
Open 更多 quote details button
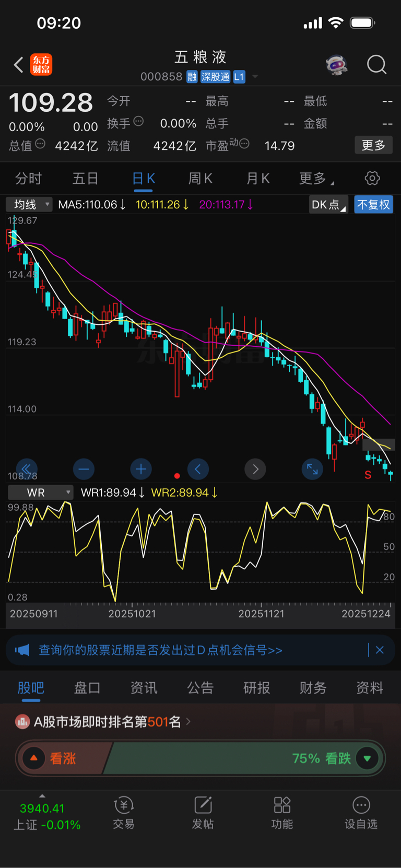pos(373,145)
